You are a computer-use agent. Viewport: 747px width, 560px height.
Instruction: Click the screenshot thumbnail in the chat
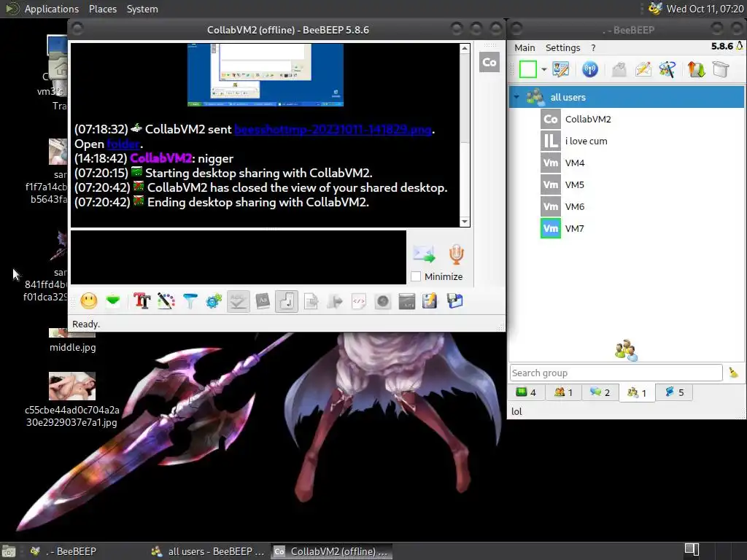coord(266,75)
